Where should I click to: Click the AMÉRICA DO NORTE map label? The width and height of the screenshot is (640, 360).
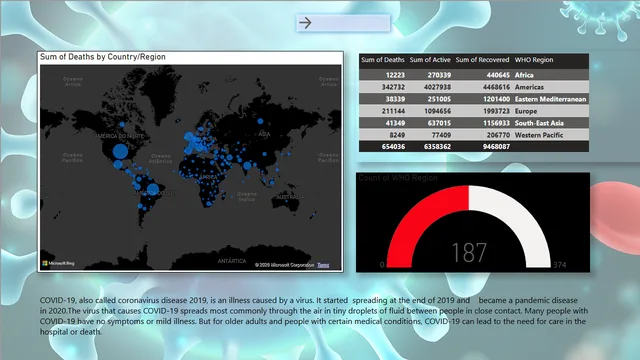(119, 136)
